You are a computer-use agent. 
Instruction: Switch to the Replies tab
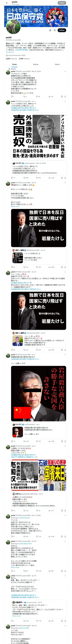click(x=36, y=64)
